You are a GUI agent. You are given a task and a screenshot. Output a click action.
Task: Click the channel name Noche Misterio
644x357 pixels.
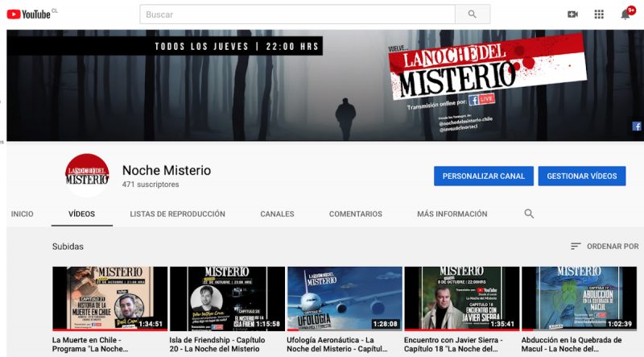pyautogui.click(x=167, y=170)
